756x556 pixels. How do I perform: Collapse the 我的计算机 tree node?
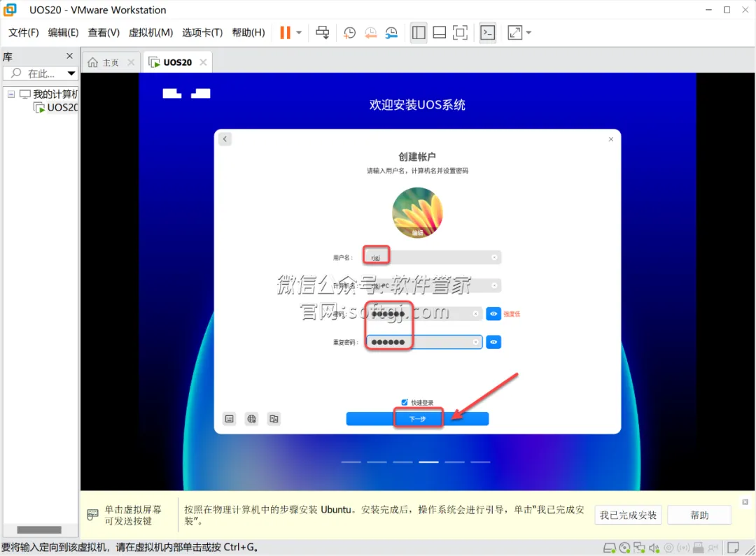coord(10,94)
